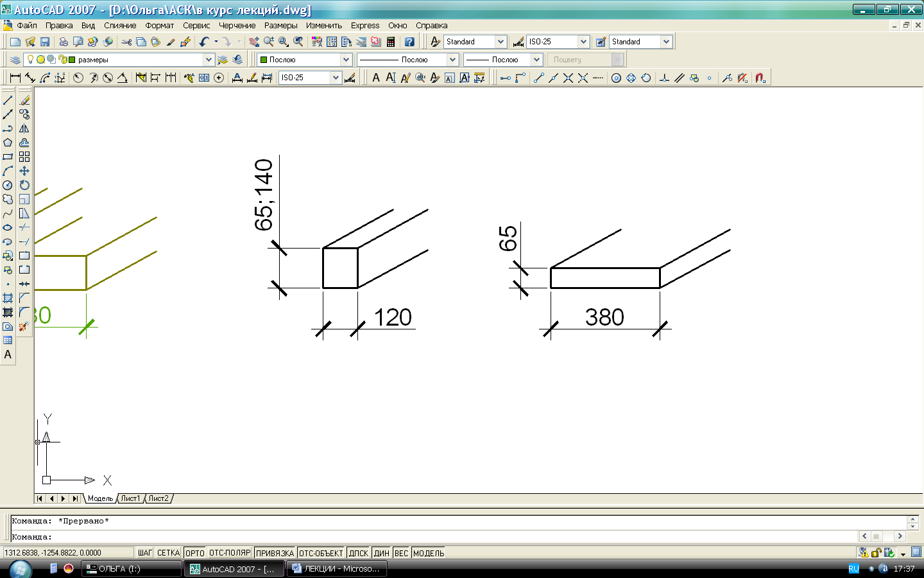
Task: Toggle ОРТО mode in status bar
Action: point(194,553)
